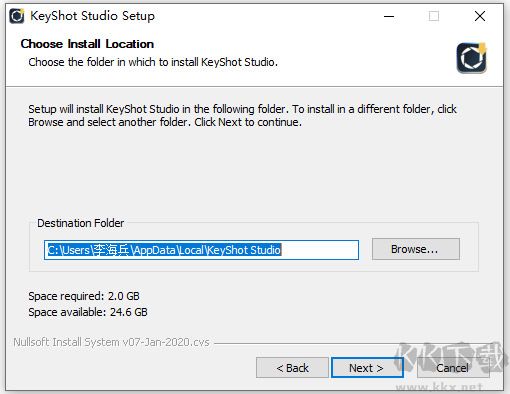
Task: Click the Space available: 24.6 GB text
Action: 88,312
